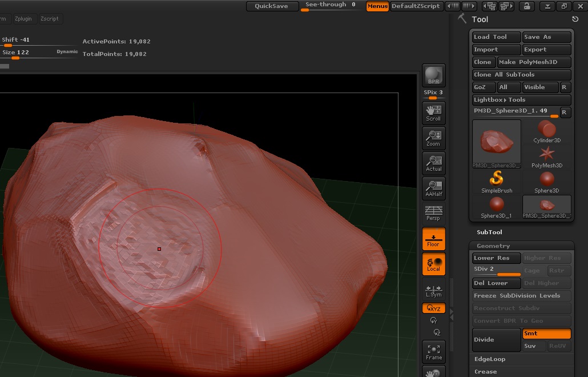The image size is (588, 377).
Task: Choose the SimpleBrush tool icon
Action: (497, 182)
